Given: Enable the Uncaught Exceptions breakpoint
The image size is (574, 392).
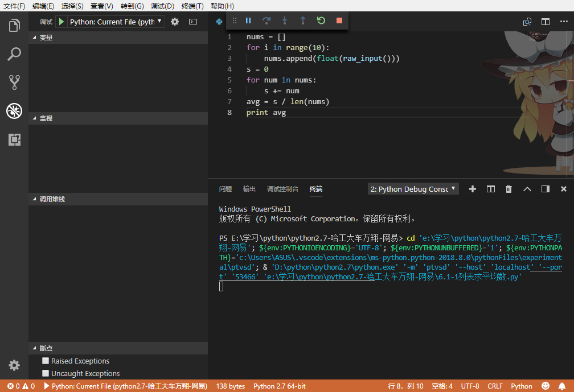Looking at the screenshot, I should pos(46,373).
